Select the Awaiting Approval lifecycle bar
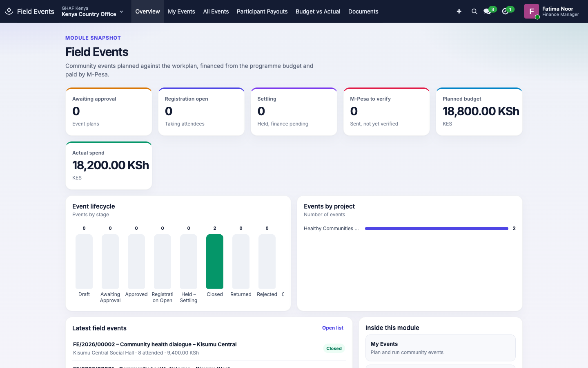The width and height of the screenshot is (588, 368). (x=110, y=261)
